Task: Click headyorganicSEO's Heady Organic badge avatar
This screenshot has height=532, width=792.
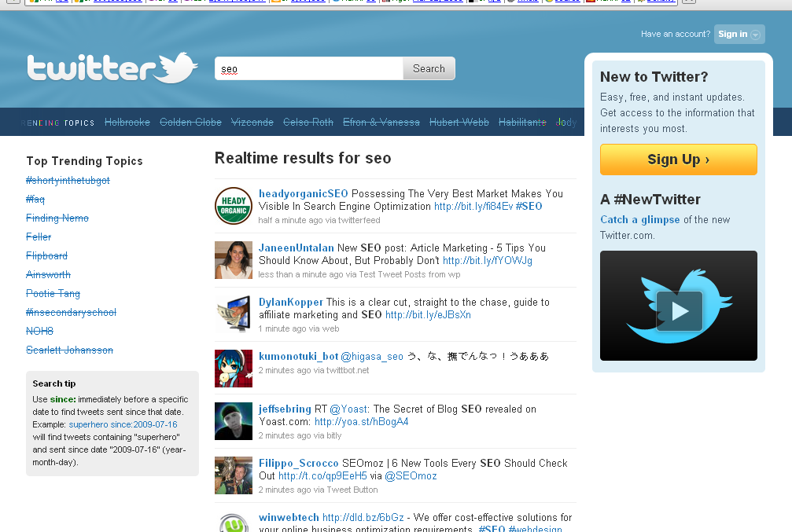Action: pyautogui.click(x=233, y=205)
